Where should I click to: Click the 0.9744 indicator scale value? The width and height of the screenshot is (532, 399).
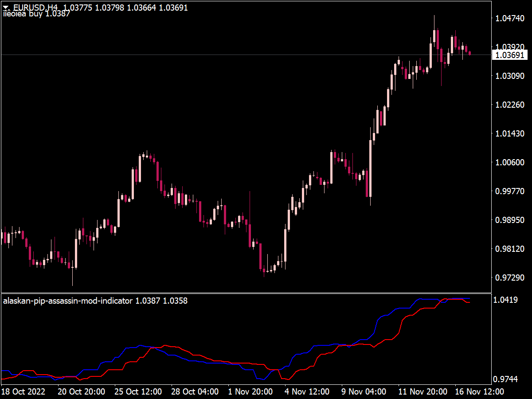[506, 379]
